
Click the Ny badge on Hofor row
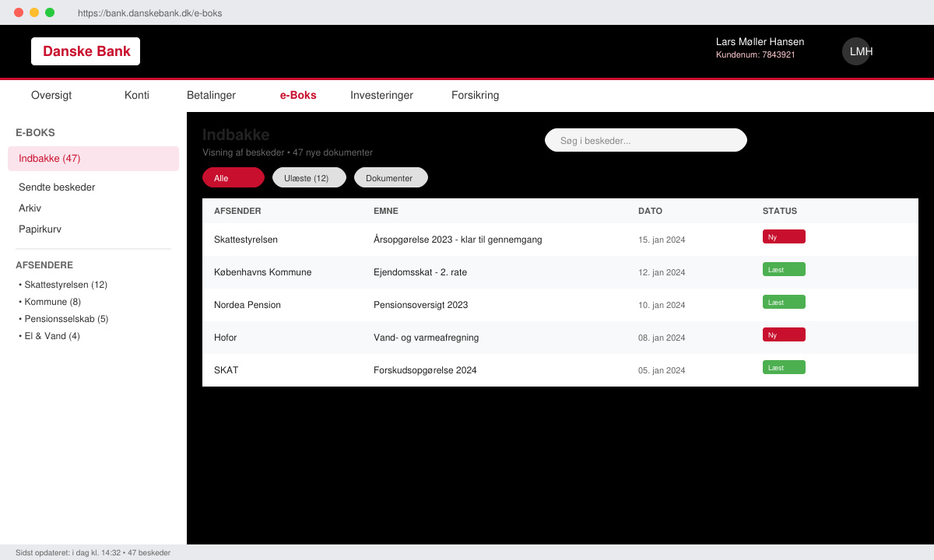[784, 334]
